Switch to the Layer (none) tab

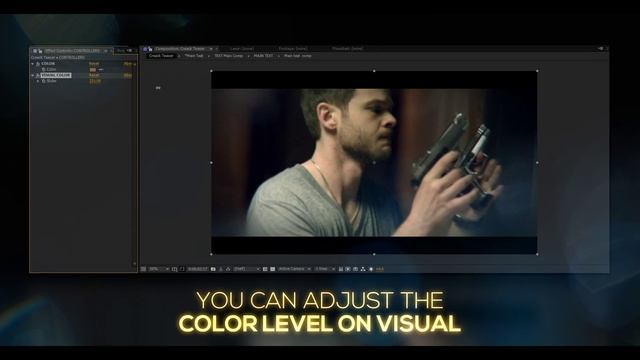pos(242,49)
